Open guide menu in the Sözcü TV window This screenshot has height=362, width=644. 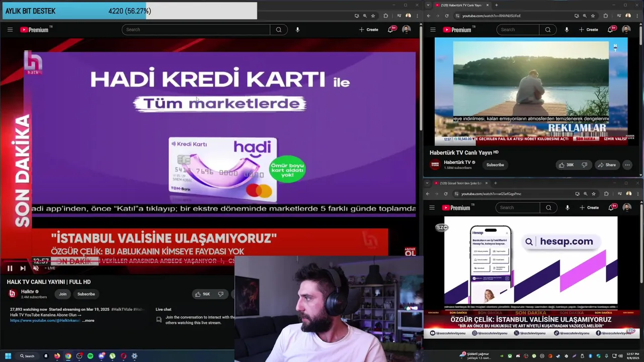432,208
